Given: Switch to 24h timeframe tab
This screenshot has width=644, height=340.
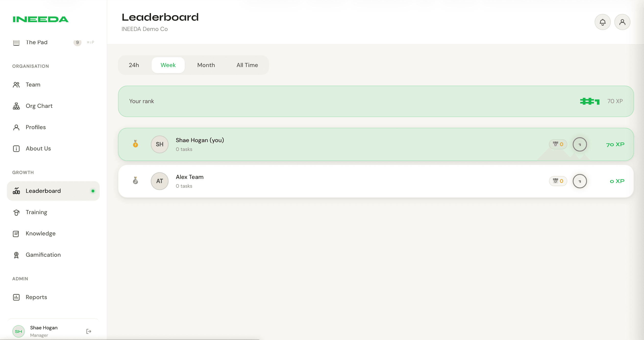Looking at the screenshot, I should 134,65.
